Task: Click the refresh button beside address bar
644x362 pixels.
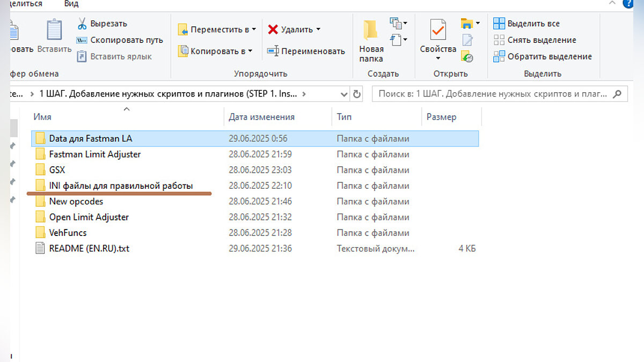Action: [x=357, y=94]
